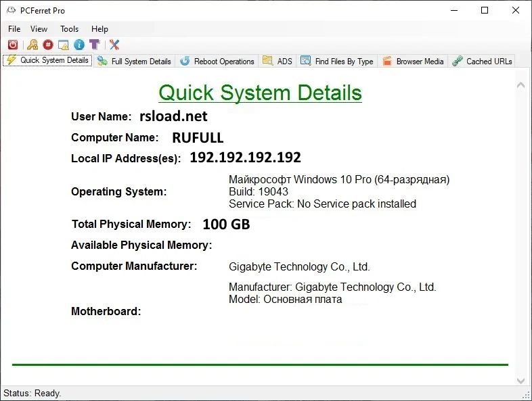Click the purple T toolbar icon
Screen dimensions: 532x401
94,45
